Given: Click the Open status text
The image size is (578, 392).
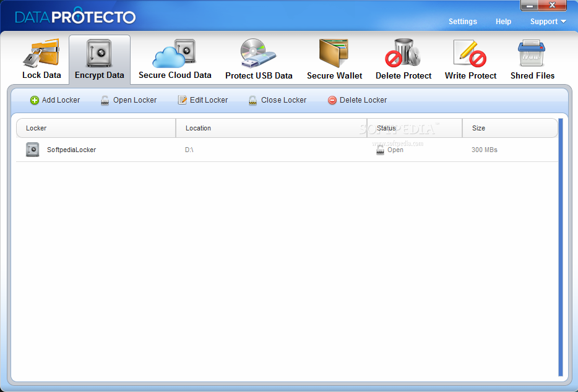Looking at the screenshot, I should coord(395,150).
